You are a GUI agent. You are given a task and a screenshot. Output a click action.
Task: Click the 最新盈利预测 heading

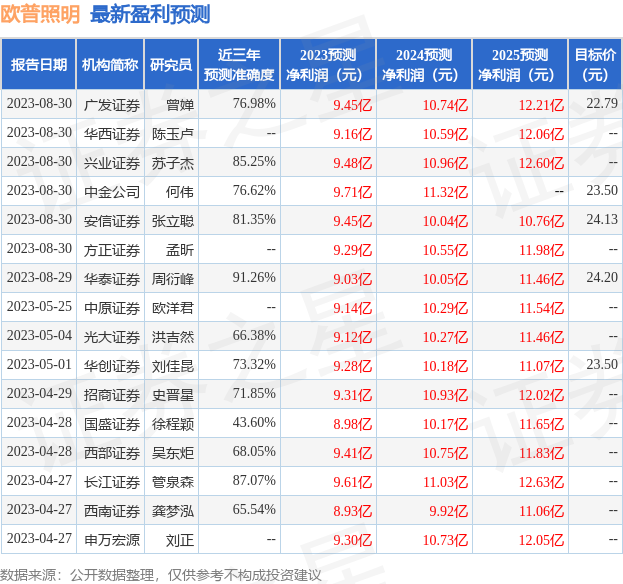[x=150, y=14]
